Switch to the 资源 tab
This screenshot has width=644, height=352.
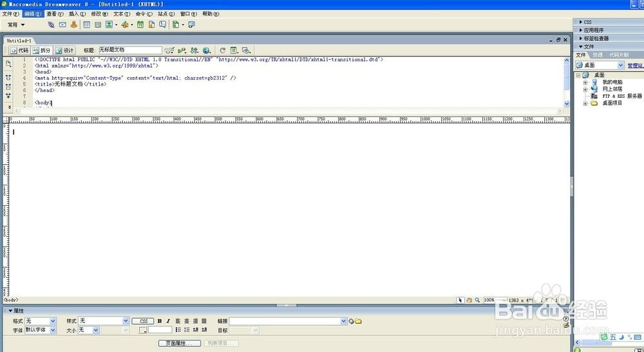coord(598,55)
